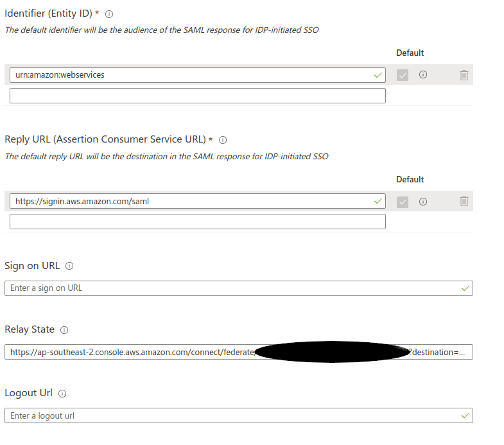This screenshot has height=445, width=504.
Task: Click info icon beside Relay State label
Action: click(64, 330)
